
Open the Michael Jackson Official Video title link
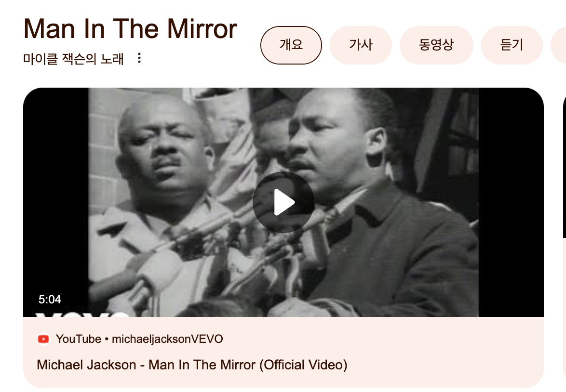pyautogui.click(x=192, y=365)
